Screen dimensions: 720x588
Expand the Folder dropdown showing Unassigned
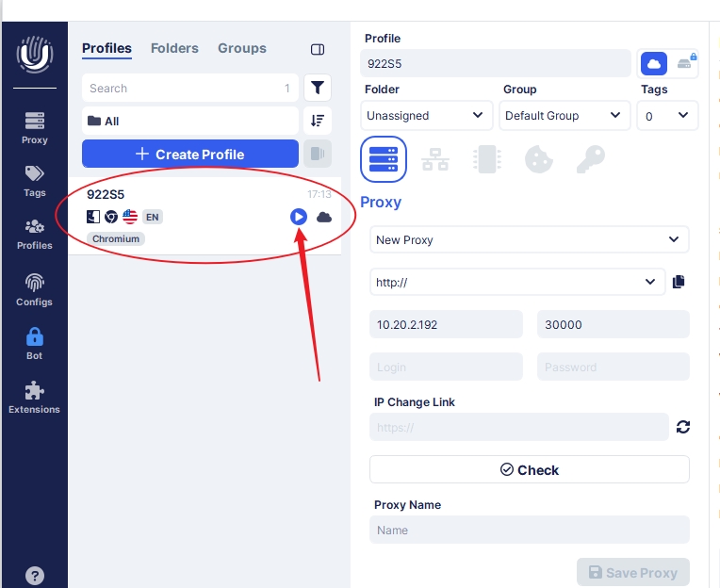pos(426,116)
